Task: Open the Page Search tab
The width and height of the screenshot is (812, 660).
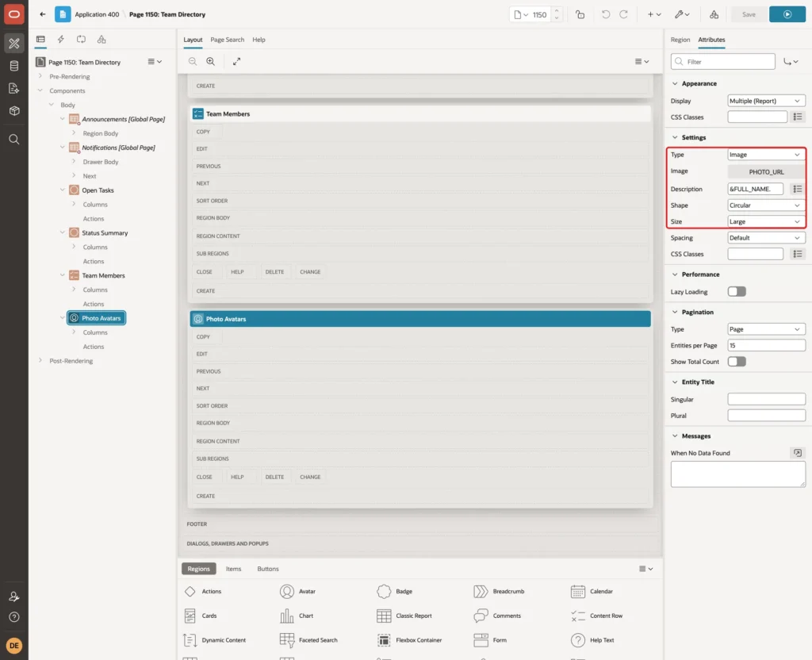Action: (x=227, y=40)
